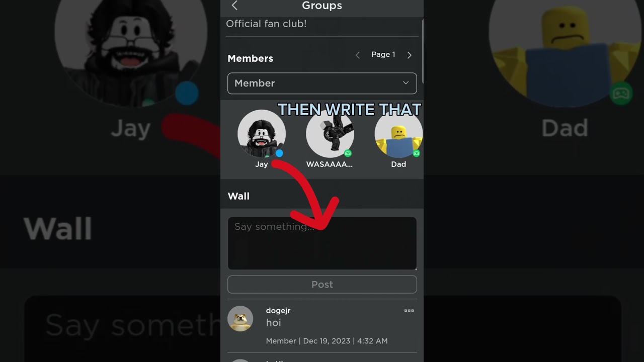644x362 pixels.
Task: Click the Groups title text
Action: click(322, 6)
